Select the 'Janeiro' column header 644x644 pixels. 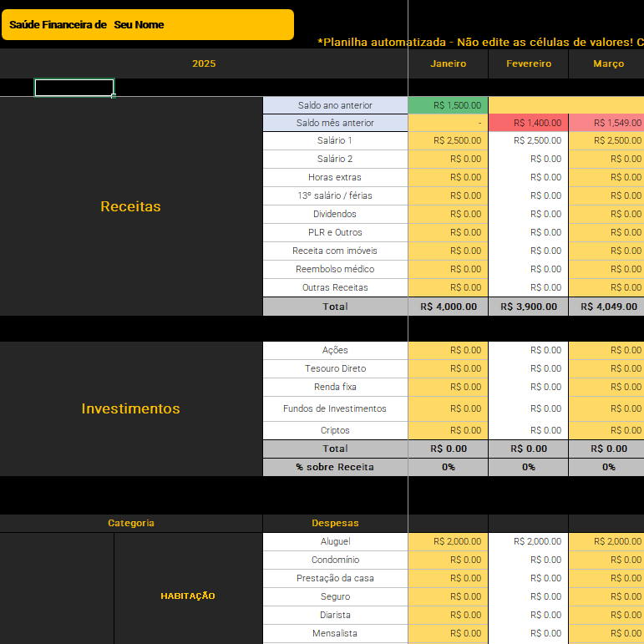point(448,63)
